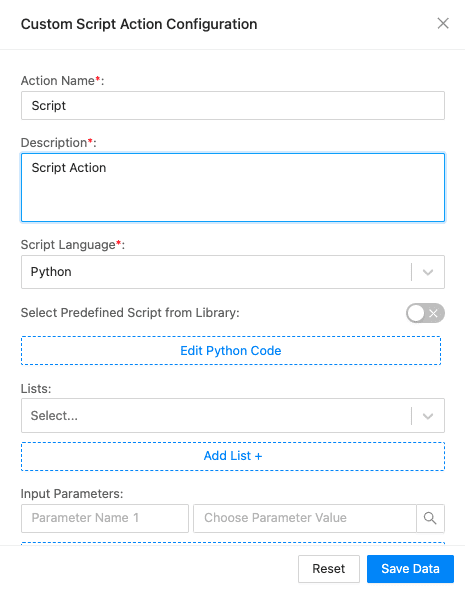Open the Lists Select dropdown
This screenshot has height=590, width=465.
(232, 415)
